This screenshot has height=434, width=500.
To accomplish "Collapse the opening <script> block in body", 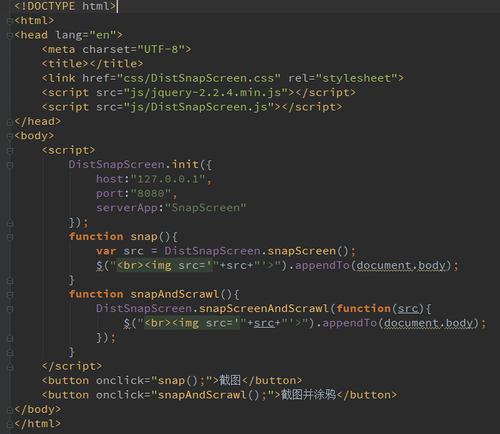I will (x=10, y=151).
